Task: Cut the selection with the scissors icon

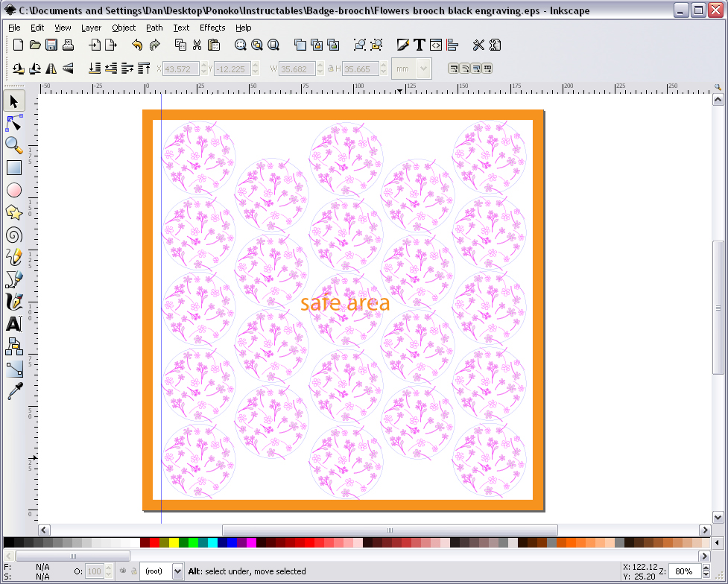Action: 197,45
